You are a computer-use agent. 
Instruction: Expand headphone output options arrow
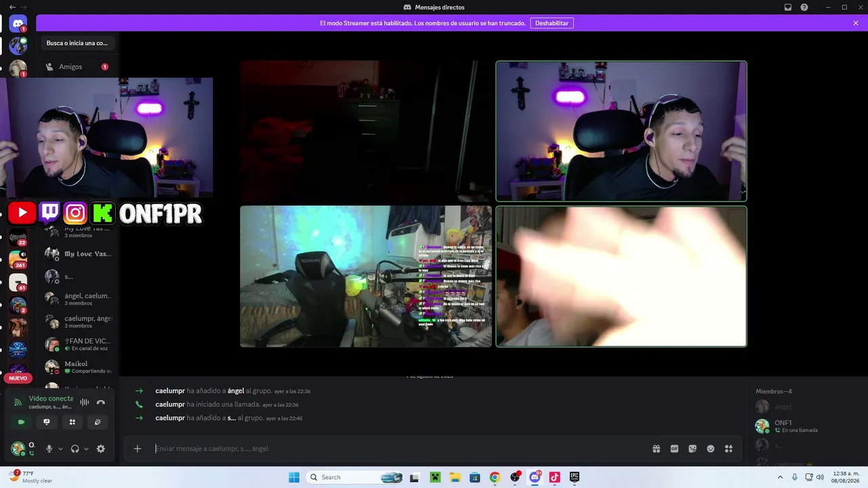point(86,449)
